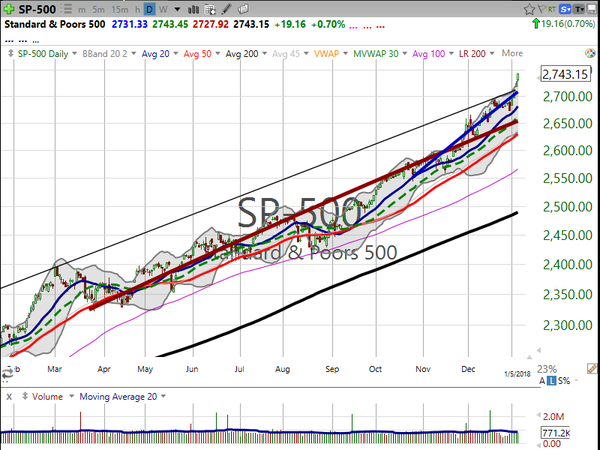Viewport: 600px width, 450px height.
Task: Click the Avg 50 indicator label
Action: [x=197, y=54]
